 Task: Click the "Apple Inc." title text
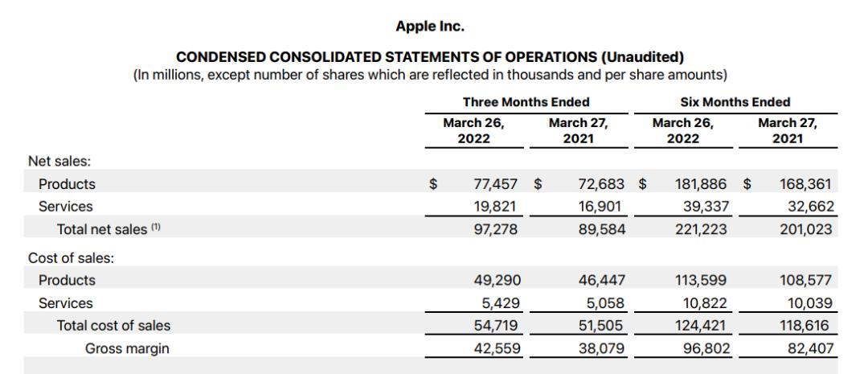coord(430,27)
